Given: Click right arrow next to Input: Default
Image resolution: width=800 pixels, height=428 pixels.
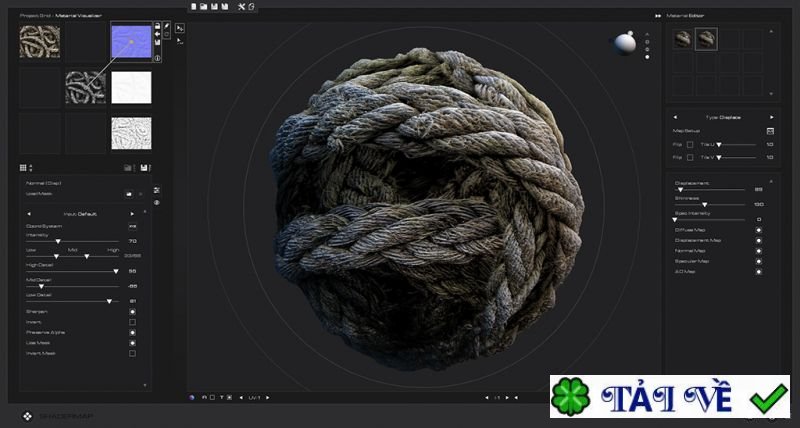Looking at the screenshot, I should pyautogui.click(x=132, y=214).
